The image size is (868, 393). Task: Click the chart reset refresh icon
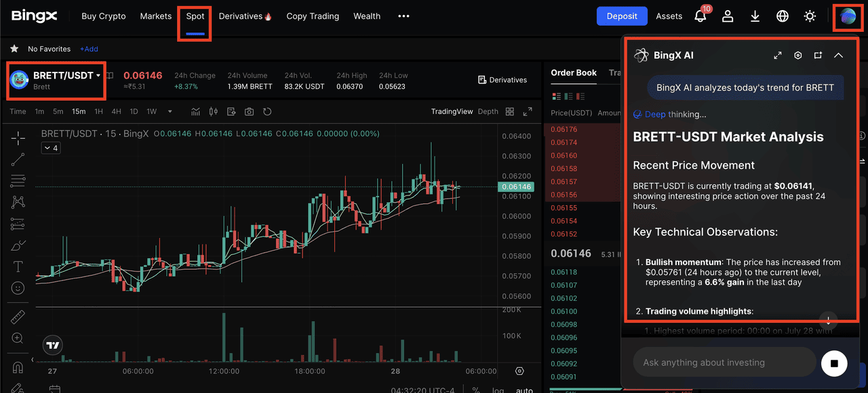coord(267,112)
